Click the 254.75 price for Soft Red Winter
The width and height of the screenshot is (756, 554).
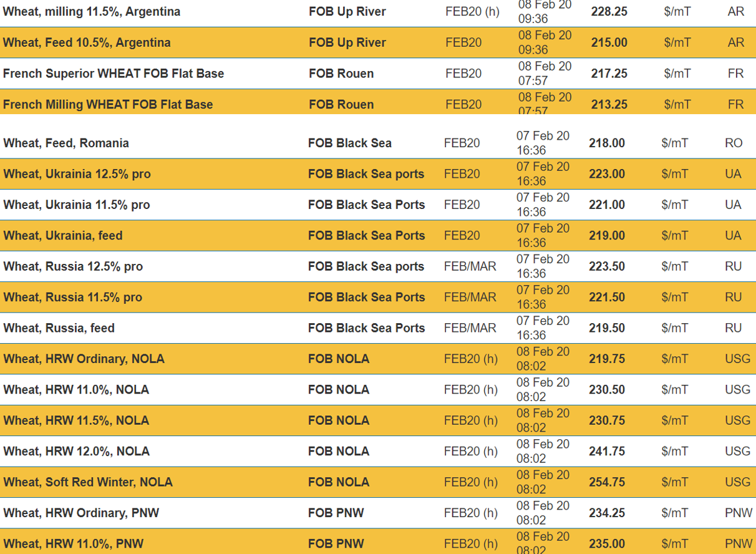[607, 482]
